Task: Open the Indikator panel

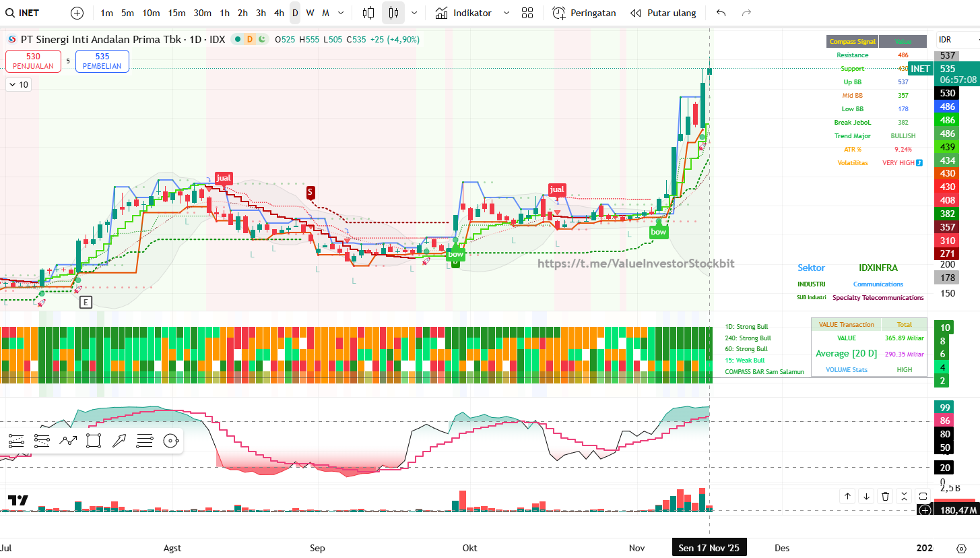Action: [463, 13]
